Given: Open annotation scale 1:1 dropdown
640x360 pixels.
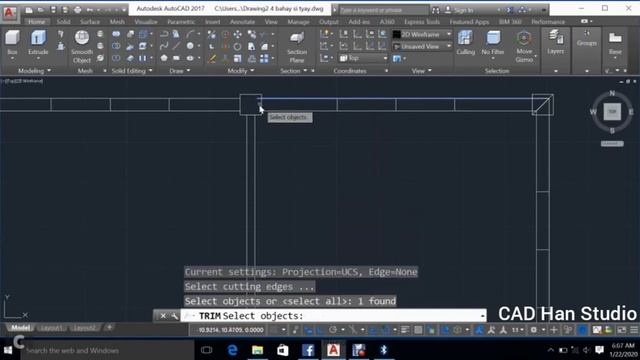Looking at the screenshot, I should click(x=518, y=330).
